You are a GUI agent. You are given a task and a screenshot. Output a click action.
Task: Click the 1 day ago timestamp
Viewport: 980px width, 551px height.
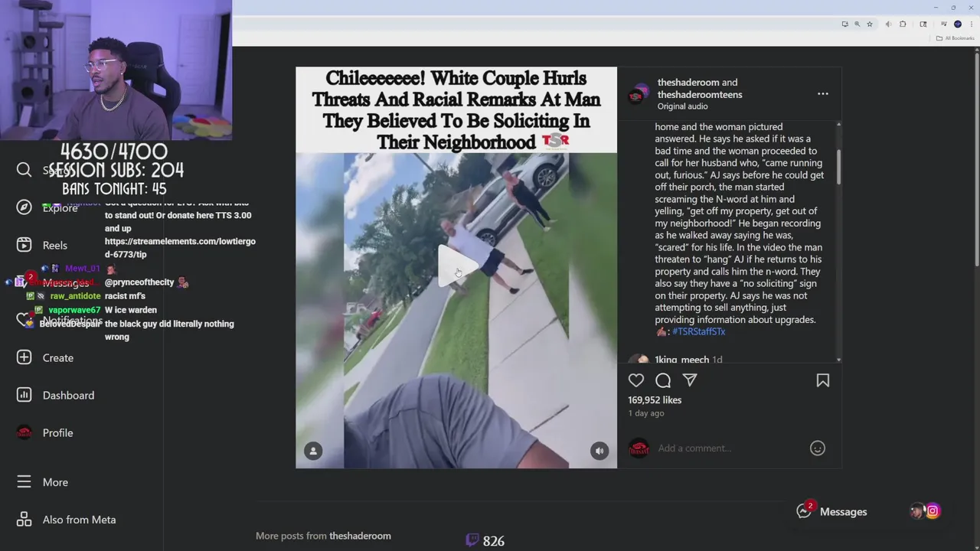coord(646,413)
